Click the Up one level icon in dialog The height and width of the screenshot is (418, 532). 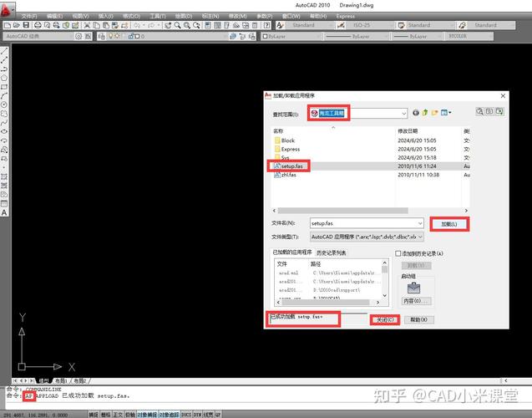pyautogui.click(x=425, y=113)
